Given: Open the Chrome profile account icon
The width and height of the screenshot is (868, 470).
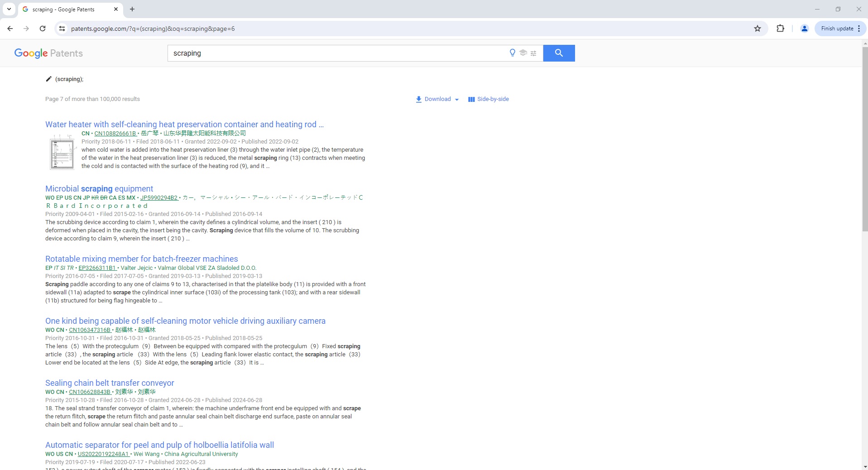Looking at the screenshot, I should point(805,29).
